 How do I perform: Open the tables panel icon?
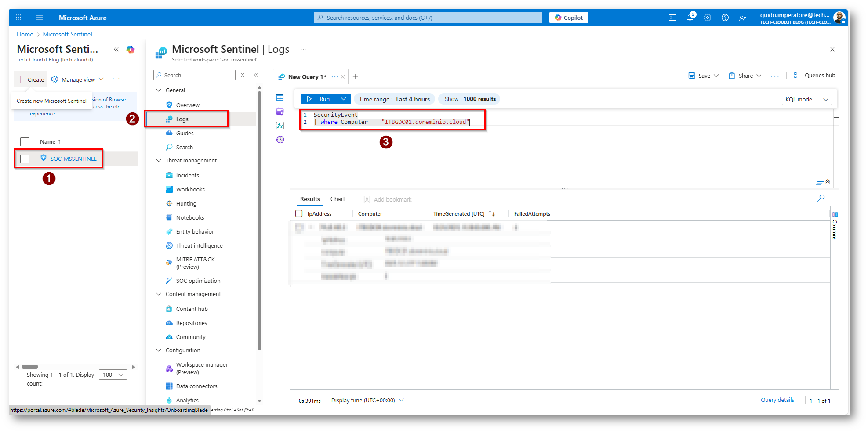tap(280, 97)
